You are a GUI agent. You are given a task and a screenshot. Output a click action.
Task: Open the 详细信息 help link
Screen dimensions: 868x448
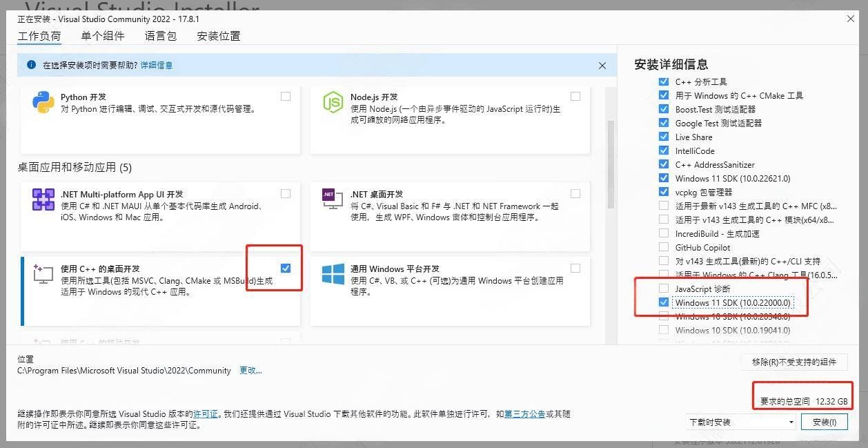(x=157, y=65)
